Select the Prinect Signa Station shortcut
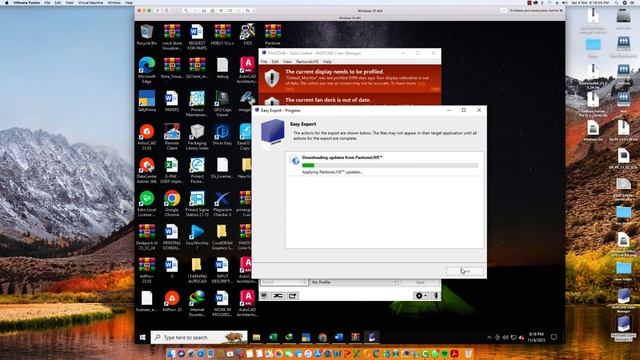Image resolution: width=640 pixels, height=360 pixels. point(197,203)
